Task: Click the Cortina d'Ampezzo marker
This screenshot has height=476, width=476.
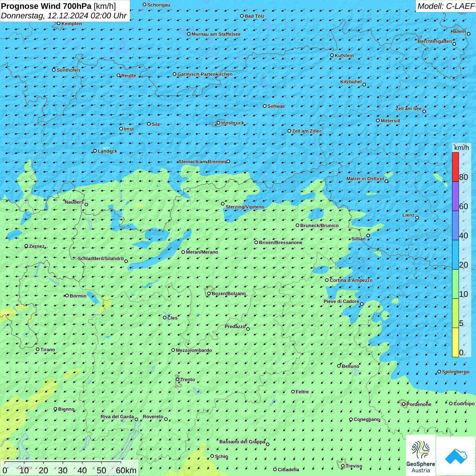Action: pyautogui.click(x=327, y=280)
